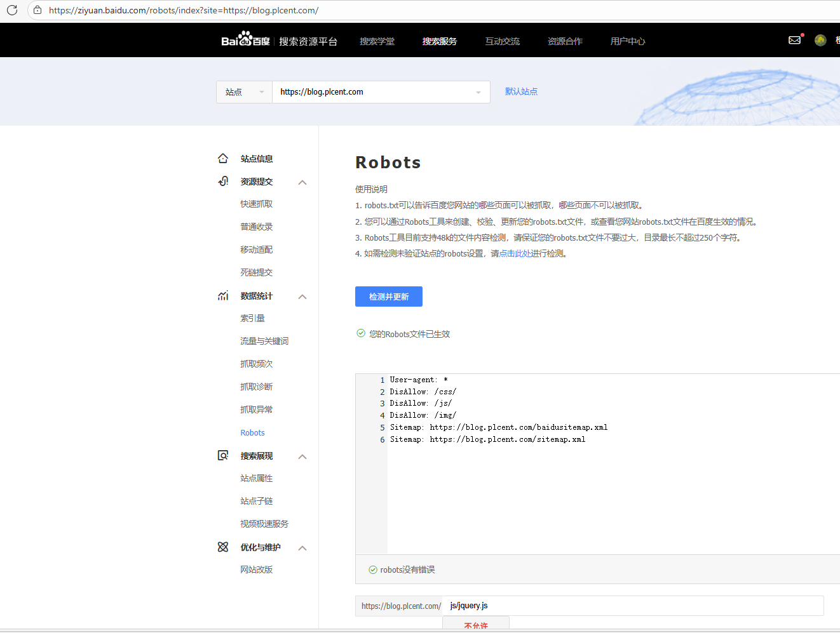Select 抓取诊断 in the sidebar
Image resolution: width=840 pixels, height=633 pixels.
point(256,387)
